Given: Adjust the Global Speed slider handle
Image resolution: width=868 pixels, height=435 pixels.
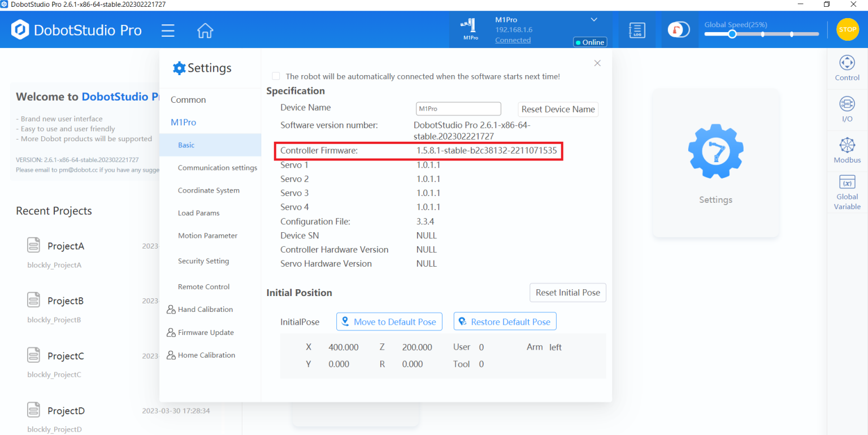Looking at the screenshot, I should click(x=732, y=34).
